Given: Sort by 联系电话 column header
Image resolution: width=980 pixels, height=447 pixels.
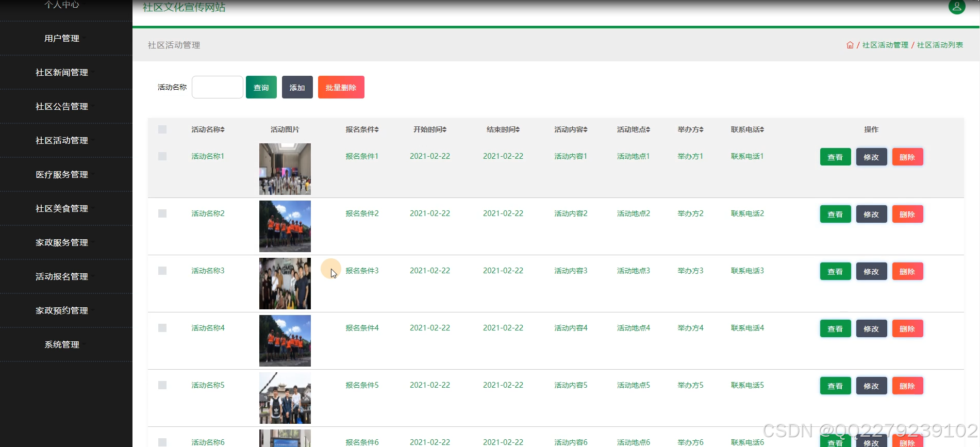Looking at the screenshot, I should coord(748,129).
